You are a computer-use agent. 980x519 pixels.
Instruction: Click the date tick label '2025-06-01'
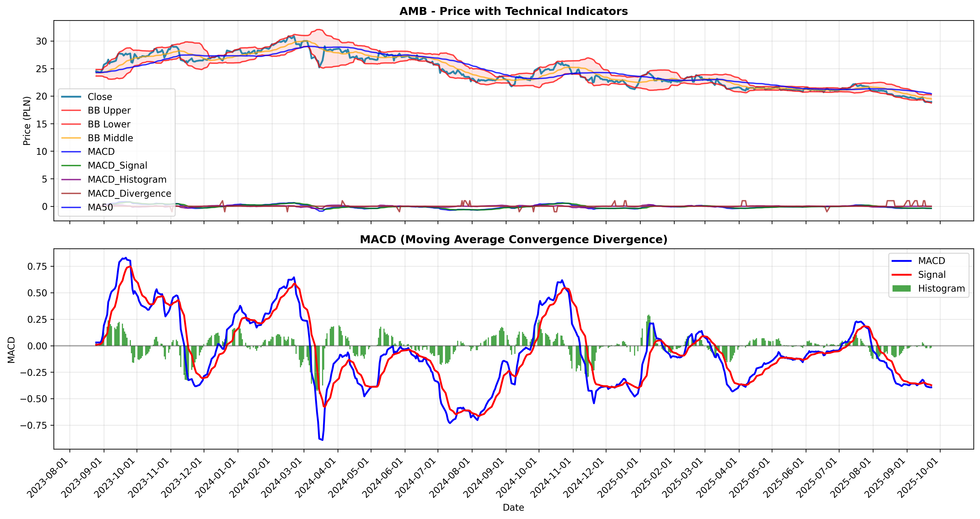pos(784,478)
